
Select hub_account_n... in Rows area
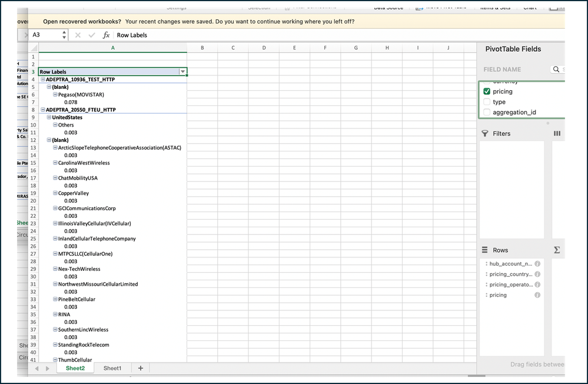pyautogui.click(x=512, y=263)
